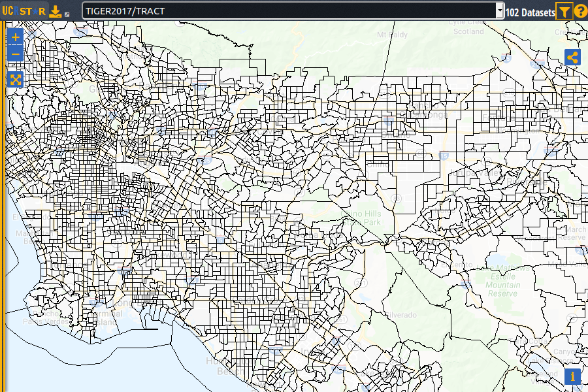The height and width of the screenshot is (392, 588).
Task: Open the filter datasets funnel icon
Action: pyautogui.click(x=564, y=11)
